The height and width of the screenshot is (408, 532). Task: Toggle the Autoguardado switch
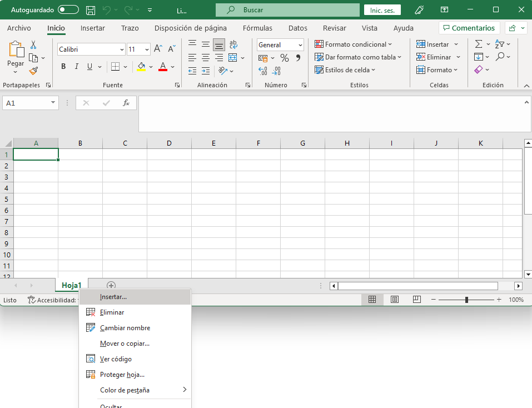click(68, 10)
